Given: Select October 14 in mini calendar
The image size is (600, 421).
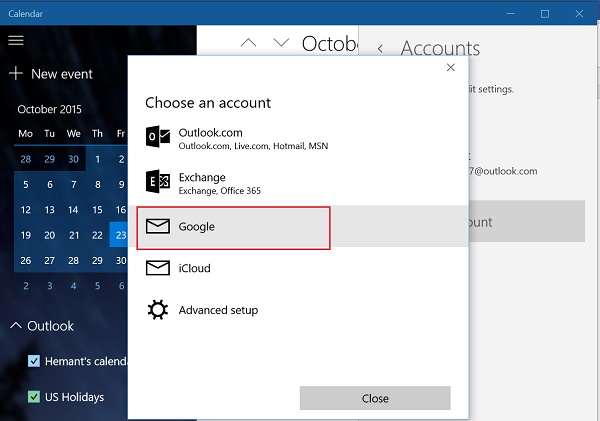Looking at the screenshot, I should click(x=73, y=210).
